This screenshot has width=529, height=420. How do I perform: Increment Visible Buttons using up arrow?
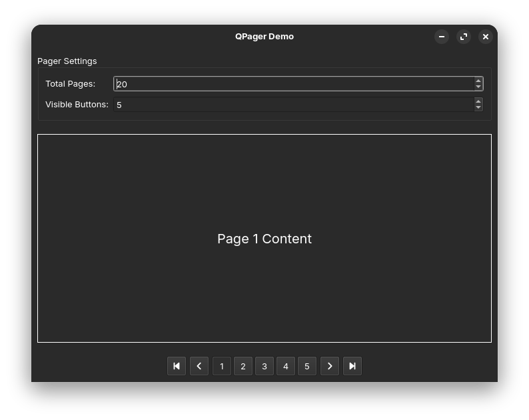point(478,101)
